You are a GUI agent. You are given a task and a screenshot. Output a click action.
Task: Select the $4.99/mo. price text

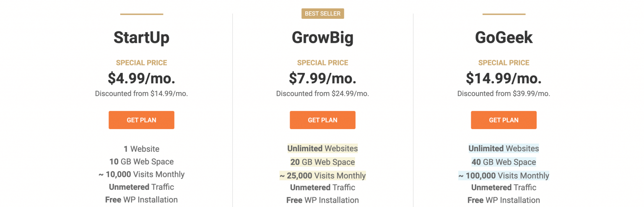[141, 78]
